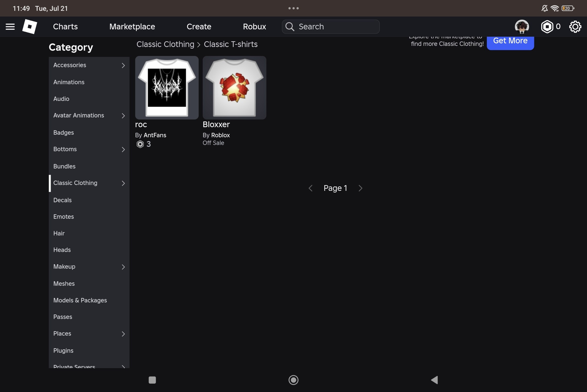587x392 pixels.
Task: Go to Roblox home via logo
Action: [30, 27]
